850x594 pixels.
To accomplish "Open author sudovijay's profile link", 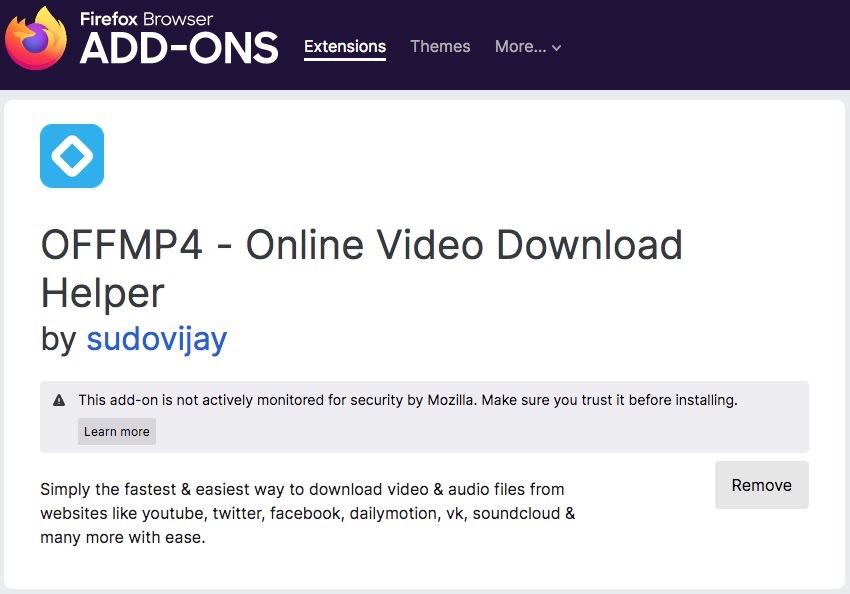I will [157, 339].
